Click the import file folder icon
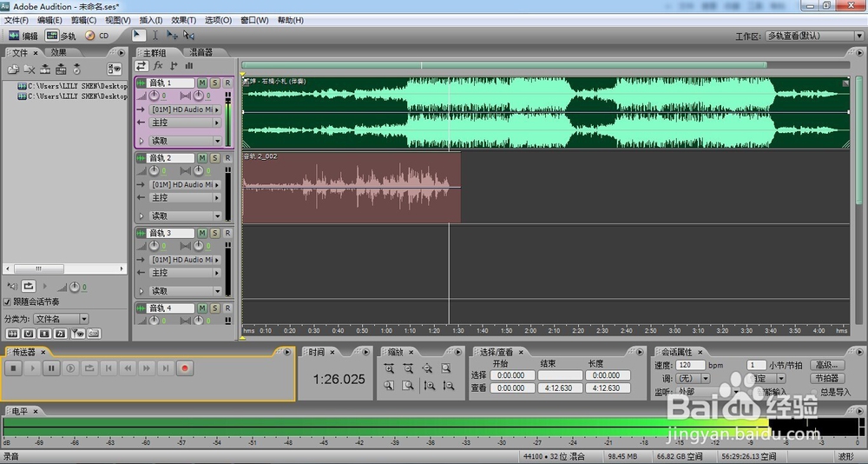 (13, 70)
